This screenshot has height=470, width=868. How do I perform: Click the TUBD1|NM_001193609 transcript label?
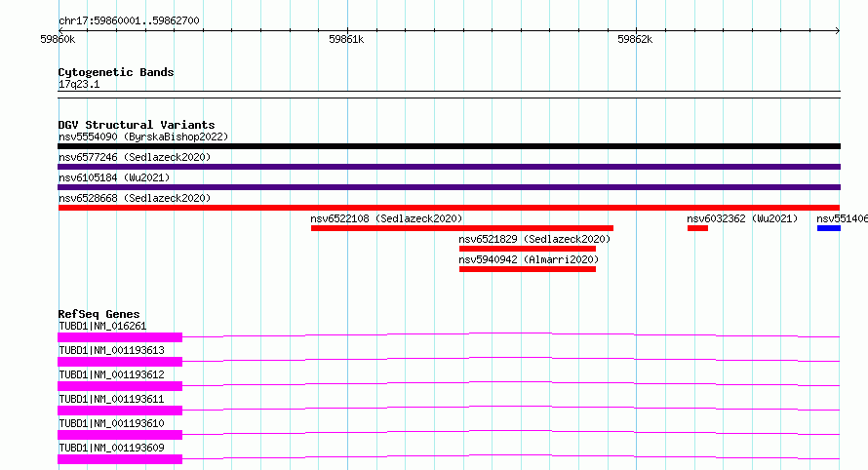click(111, 448)
